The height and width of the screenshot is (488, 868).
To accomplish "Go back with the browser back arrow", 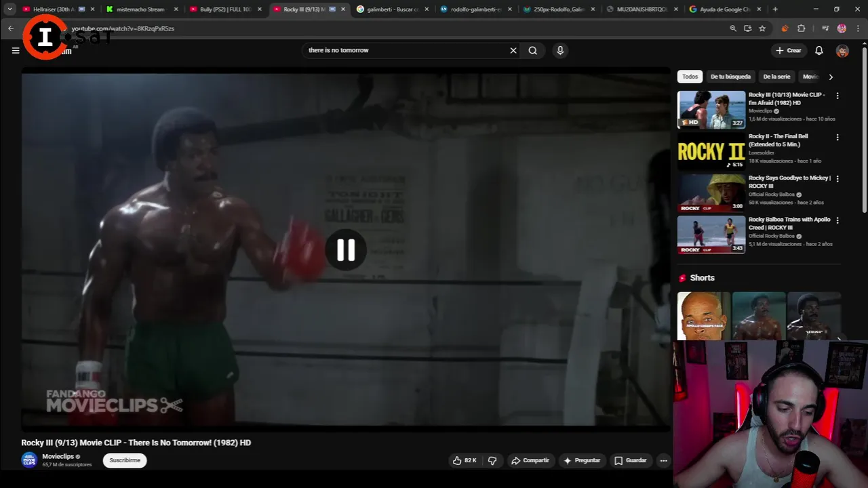I will click(x=11, y=28).
